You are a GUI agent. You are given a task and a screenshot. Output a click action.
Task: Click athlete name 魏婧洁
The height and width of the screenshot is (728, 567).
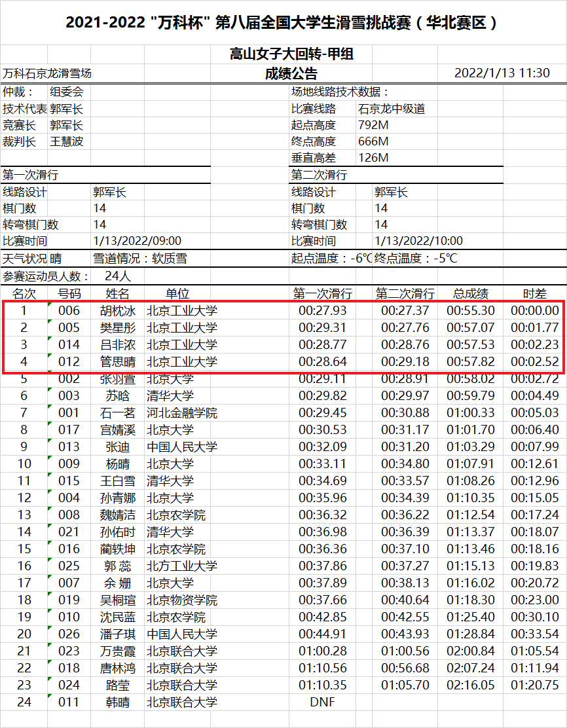click(117, 515)
